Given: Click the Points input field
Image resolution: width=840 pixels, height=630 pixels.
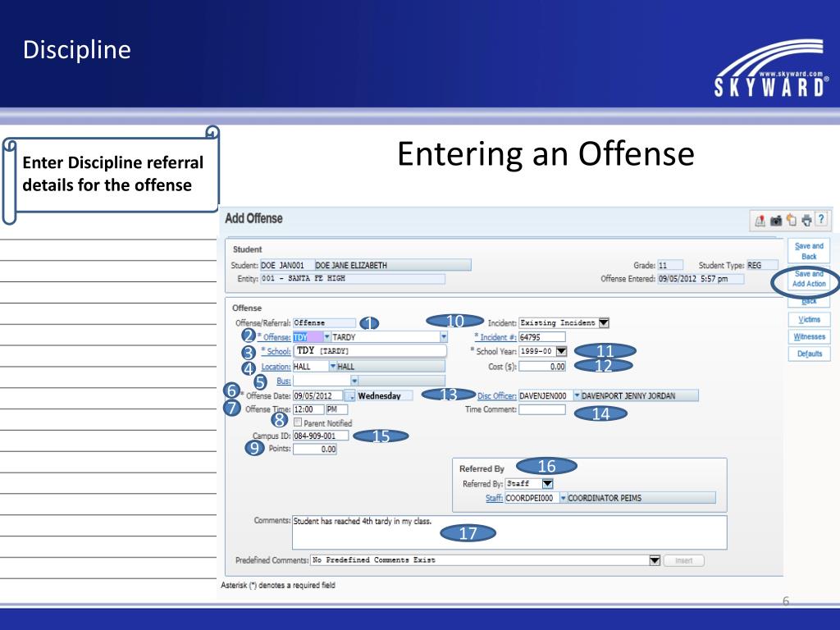Looking at the screenshot, I should 314,449.
